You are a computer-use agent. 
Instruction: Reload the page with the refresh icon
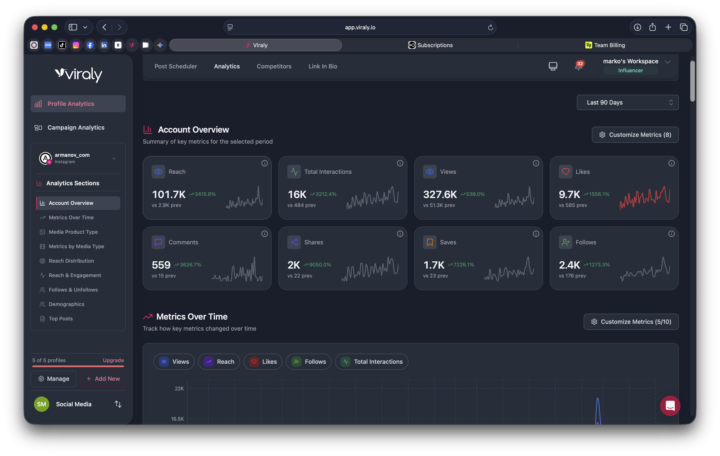pyautogui.click(x=490, y=28)
